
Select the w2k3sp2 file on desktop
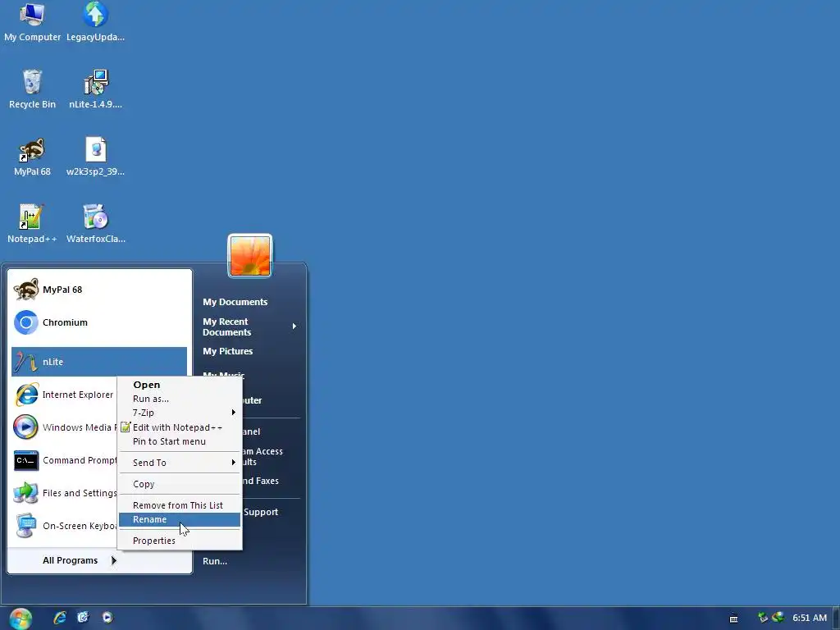coord(95,157)
